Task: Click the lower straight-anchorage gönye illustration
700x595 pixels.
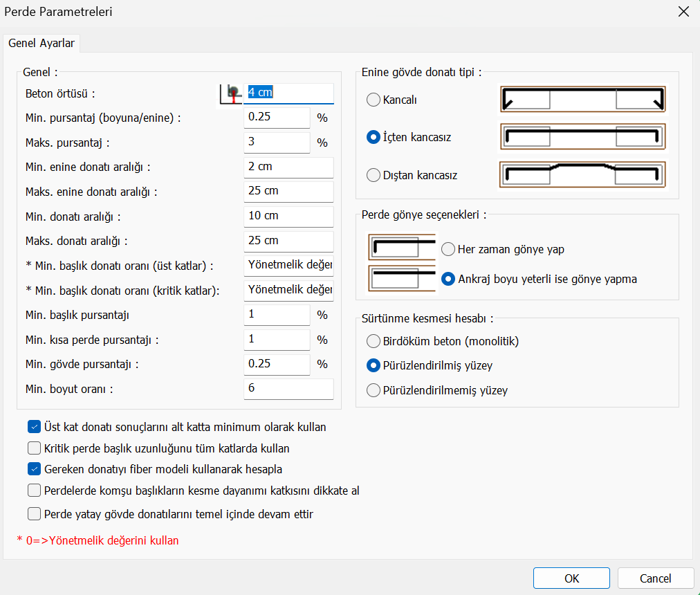Action: click(402, 280)
